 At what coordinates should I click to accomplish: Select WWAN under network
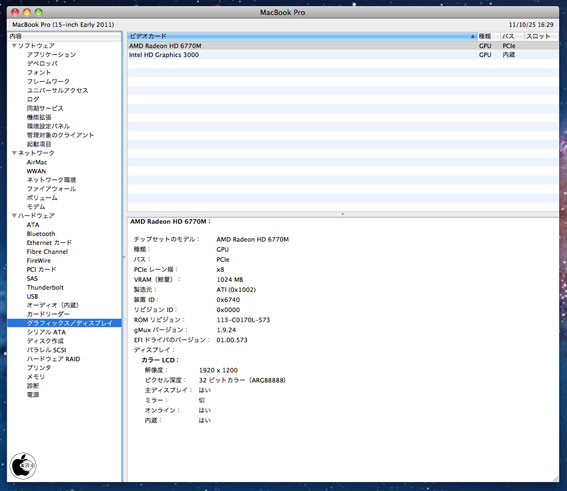36,171
